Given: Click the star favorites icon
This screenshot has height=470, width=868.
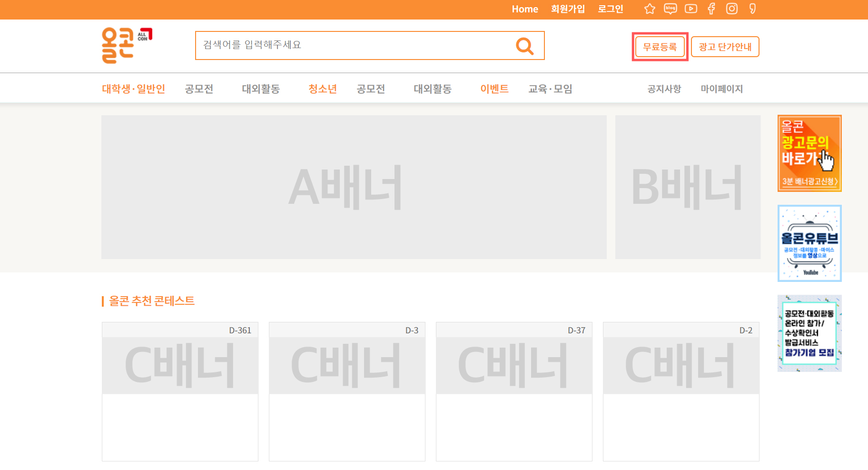Looking at the screenshot, I should [x=650, y=9].
